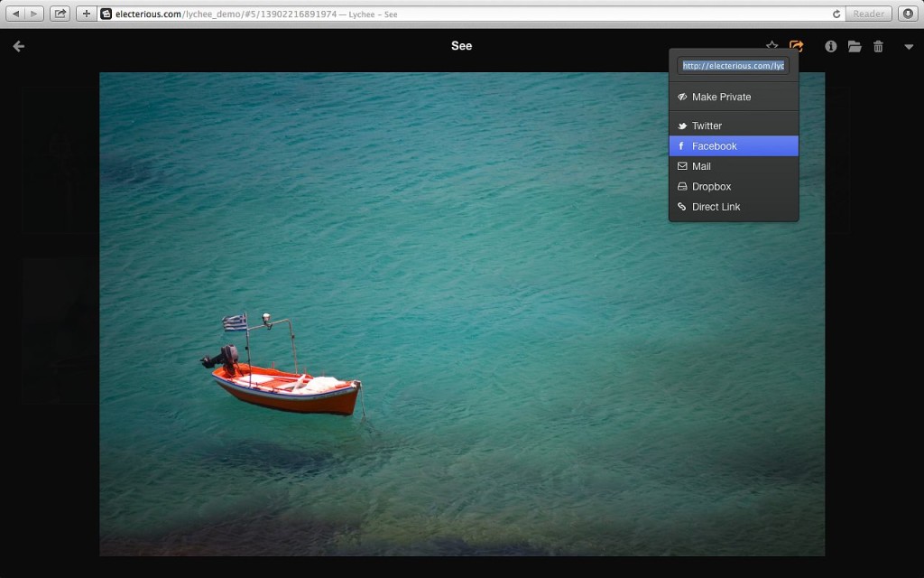
Task: Share photo via Mail
Action: click(x=734, y=166)
